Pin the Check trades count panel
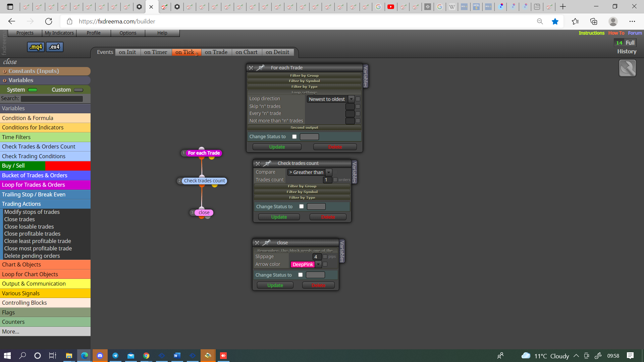This screenshot has height=362, width=644. coord(267,163)
